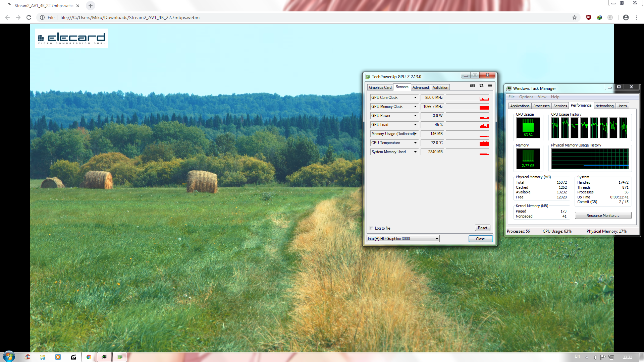Open Task Manager Options menu
The image size is (644, 362).
point(526,97)
